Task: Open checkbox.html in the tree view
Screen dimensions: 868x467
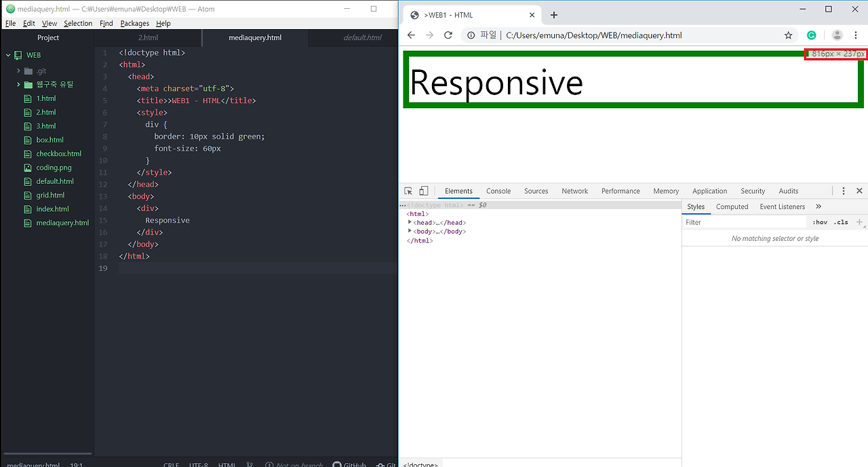Action: click(58, 153)
